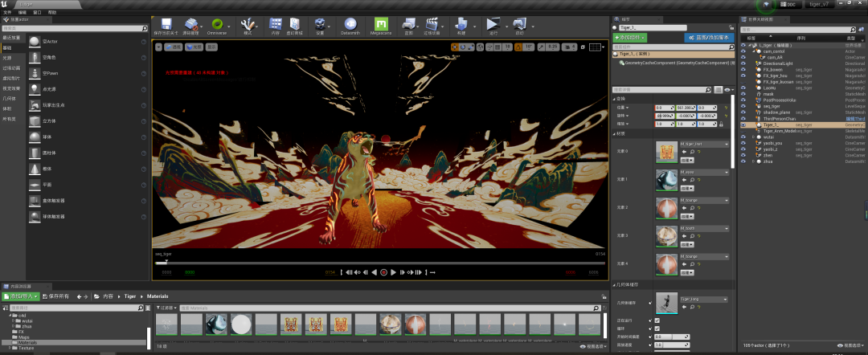
Task: Click the sequencer timeline scrub bar
Action: 379,263
